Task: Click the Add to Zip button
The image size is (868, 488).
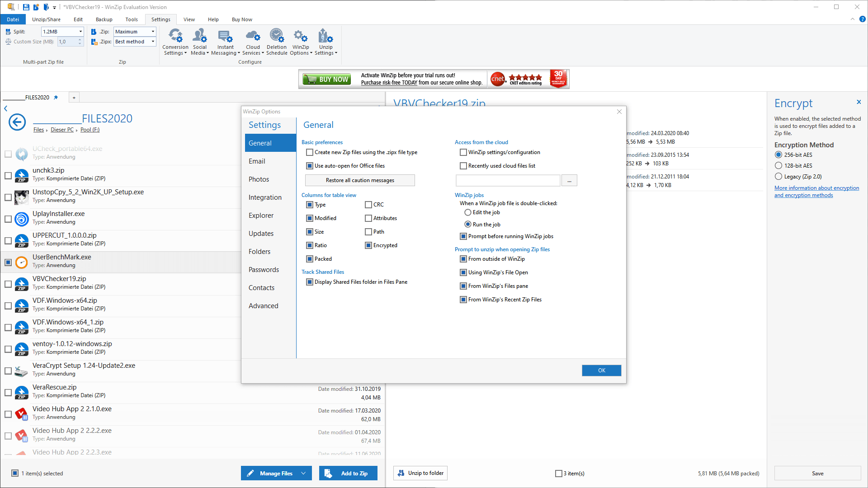Action: pyautogui.click(x=348, y=473)
